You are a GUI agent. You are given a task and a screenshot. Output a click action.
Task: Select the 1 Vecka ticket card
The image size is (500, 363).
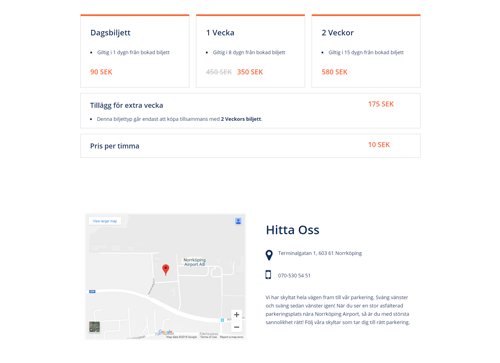250,51
